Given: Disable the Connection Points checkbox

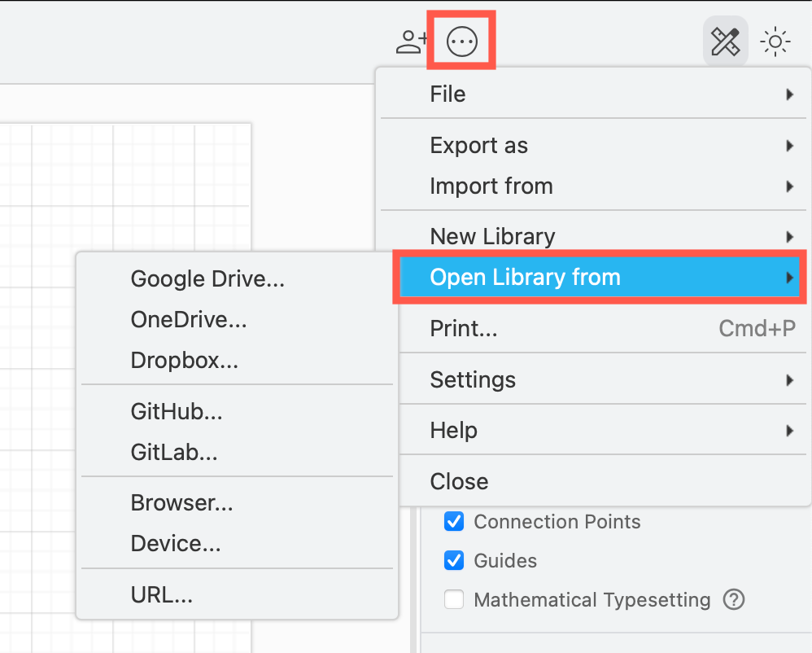Looking at the screenshot, I should click(454, 521).
